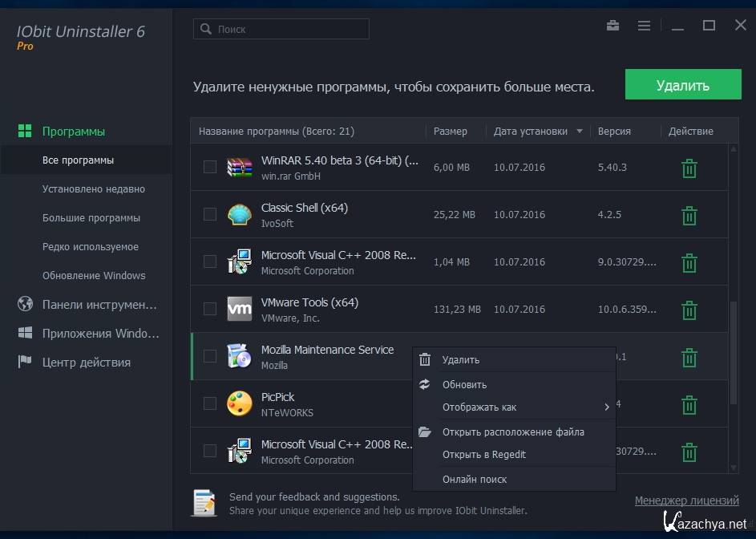Open the 'Менеджер лицензий' link
The image size is (756, 539).
686,500
